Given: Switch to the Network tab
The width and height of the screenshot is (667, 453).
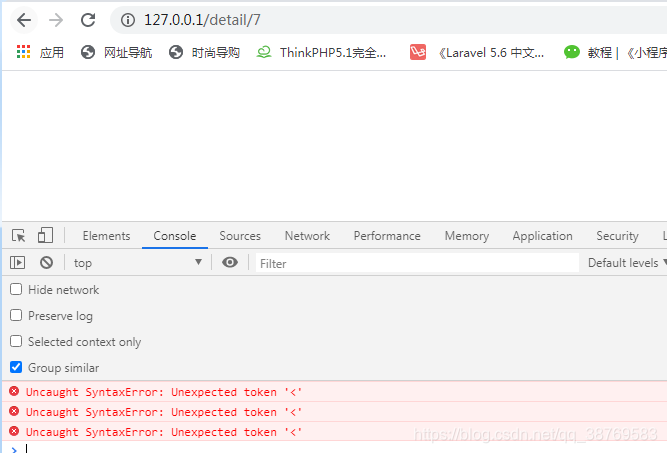Looking at the screenshot, I should (x=307, y=236).
